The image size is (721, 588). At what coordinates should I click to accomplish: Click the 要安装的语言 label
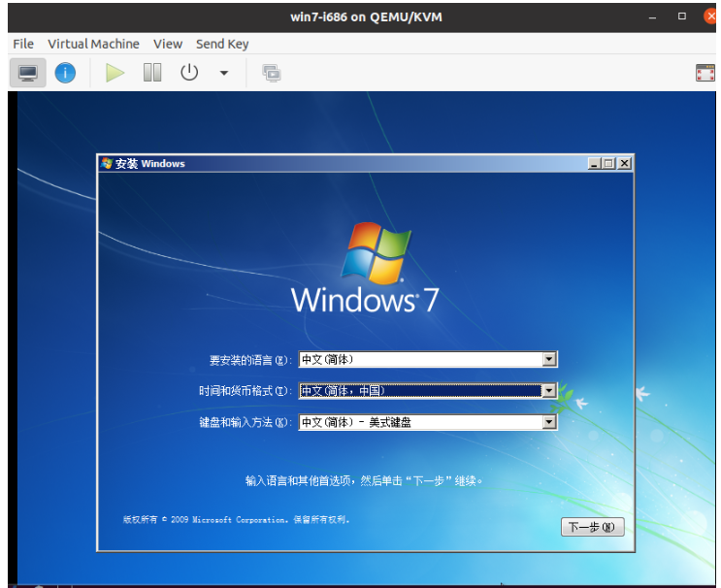[x=250, y=360]
